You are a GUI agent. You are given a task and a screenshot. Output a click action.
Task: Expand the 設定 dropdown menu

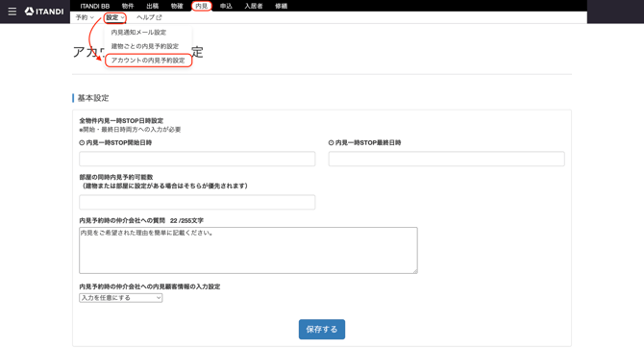click(115, 17)
